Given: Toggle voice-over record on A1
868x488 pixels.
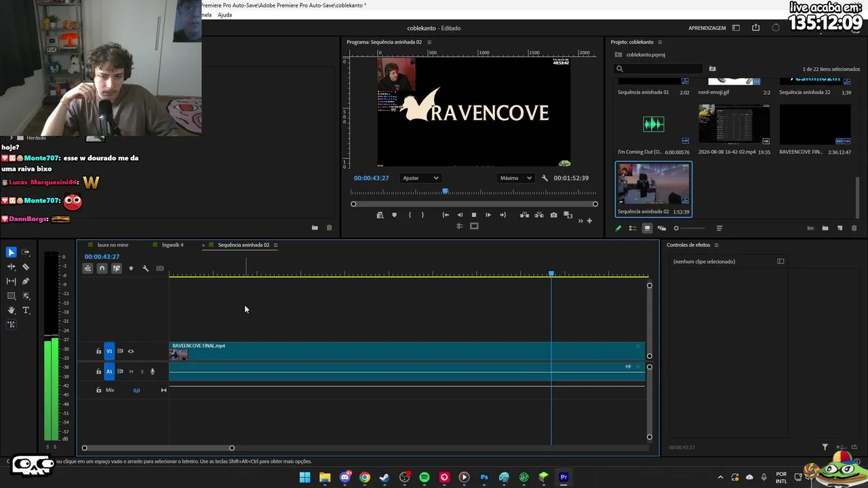Looking at the screenshot, I should point(153,371).
